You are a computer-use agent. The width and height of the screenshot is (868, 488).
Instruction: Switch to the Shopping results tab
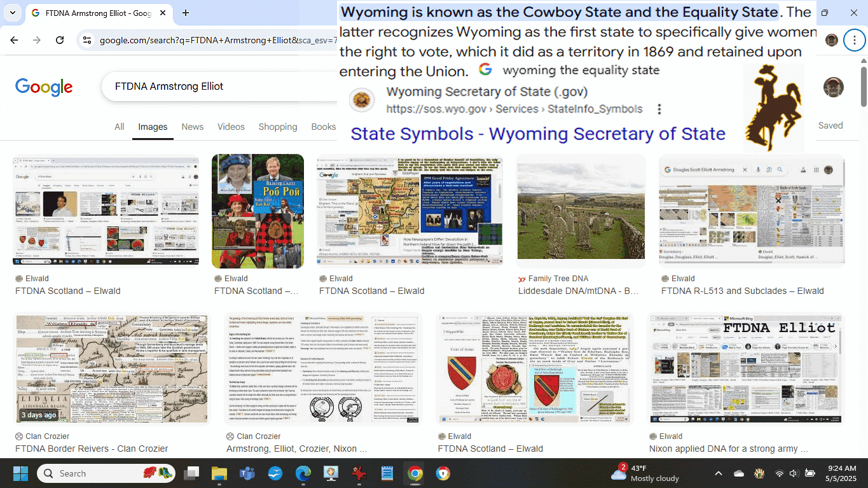point(278,127)
